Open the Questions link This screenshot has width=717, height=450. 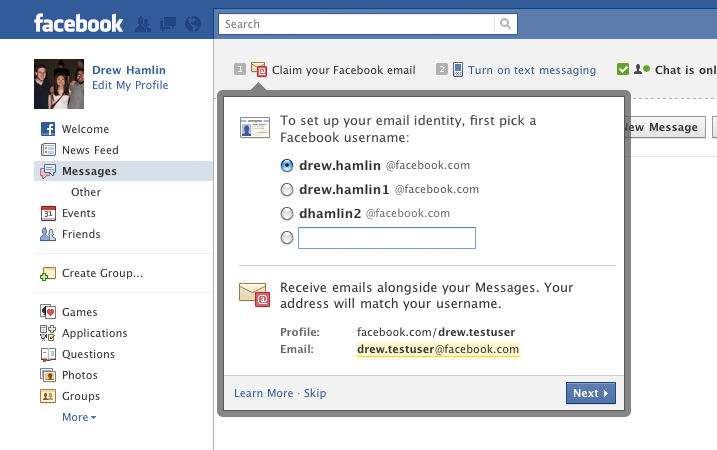[88, 354]
